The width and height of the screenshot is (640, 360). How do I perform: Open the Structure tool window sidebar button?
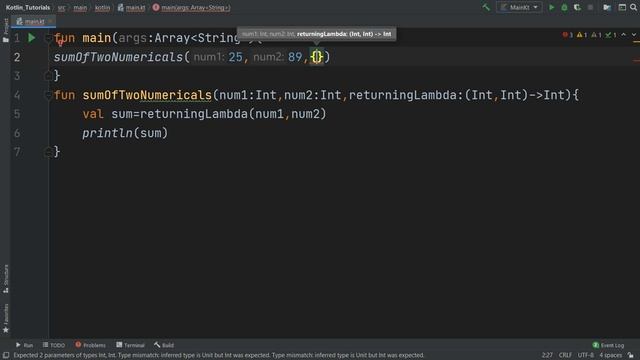(x=5, y=278)
